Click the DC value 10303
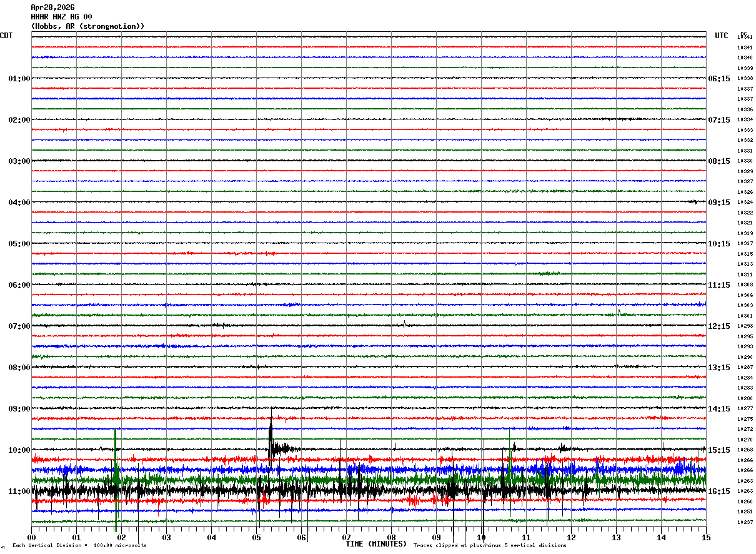The image size is (756, 554). coord(745,306)
